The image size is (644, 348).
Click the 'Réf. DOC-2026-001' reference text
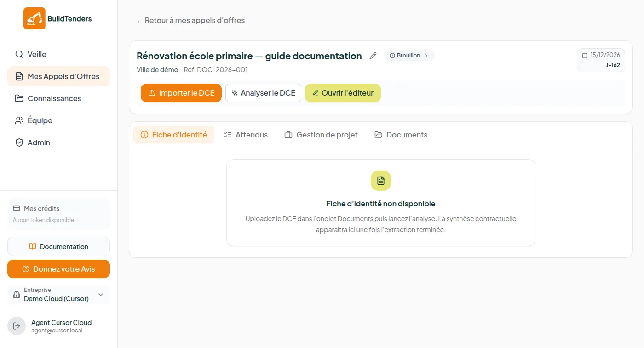[216, 70]
